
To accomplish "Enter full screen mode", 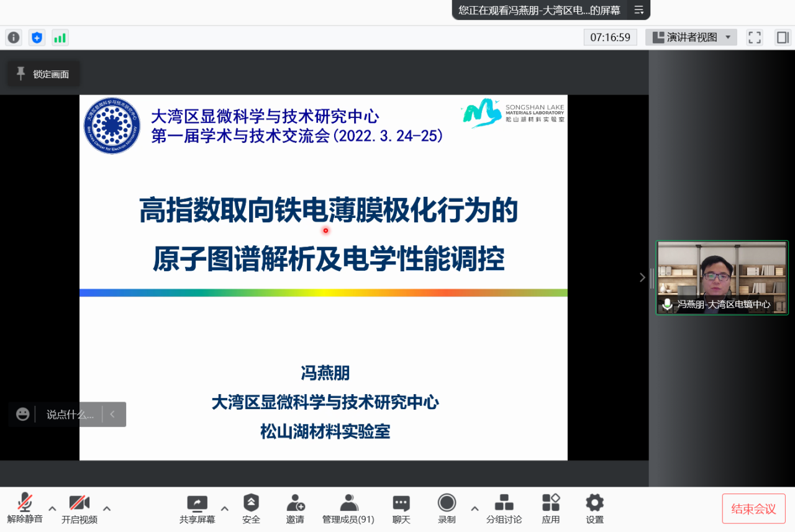I will 755,37.
